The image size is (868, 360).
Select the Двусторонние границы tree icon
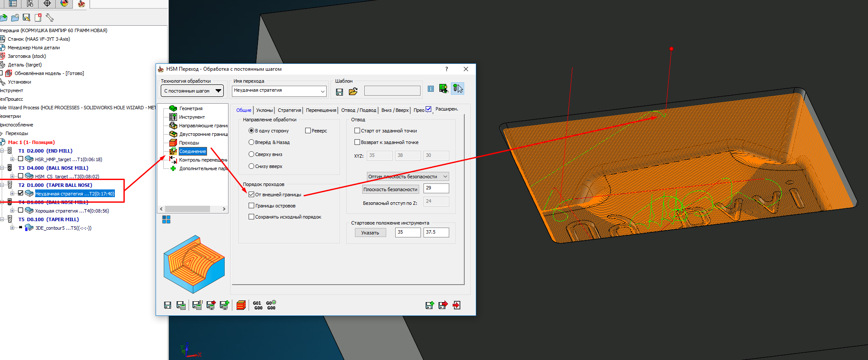click(173, 134)
